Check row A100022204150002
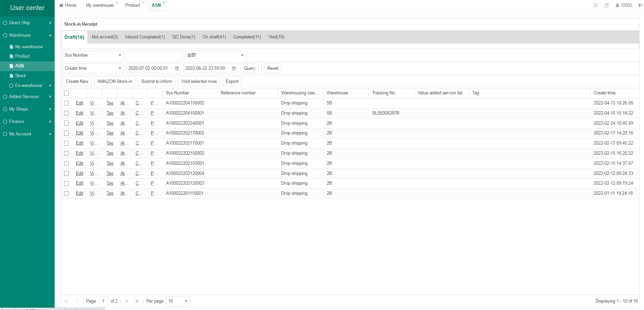 click(x=66, y=103)
